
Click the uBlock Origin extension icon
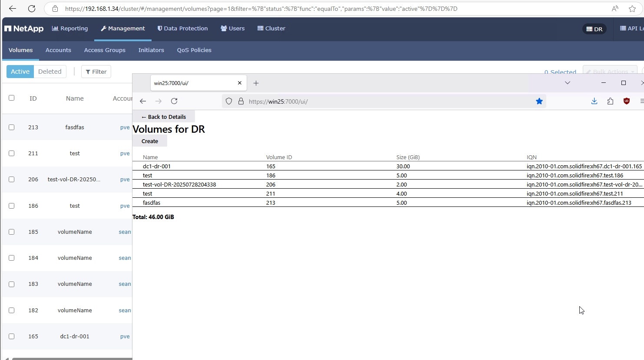click(x=626, y=101)
